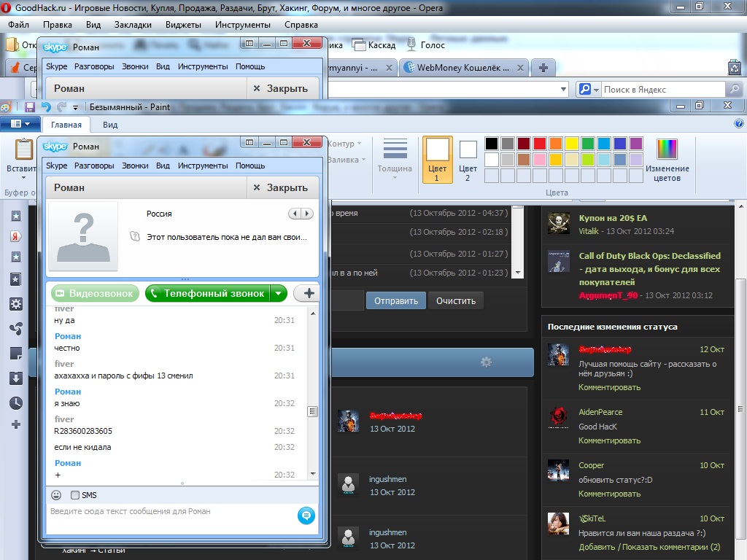Image resolution: width=747 pixels, height=560 pixels.
Task: Click the blue send message button
Action: [306, 516]
